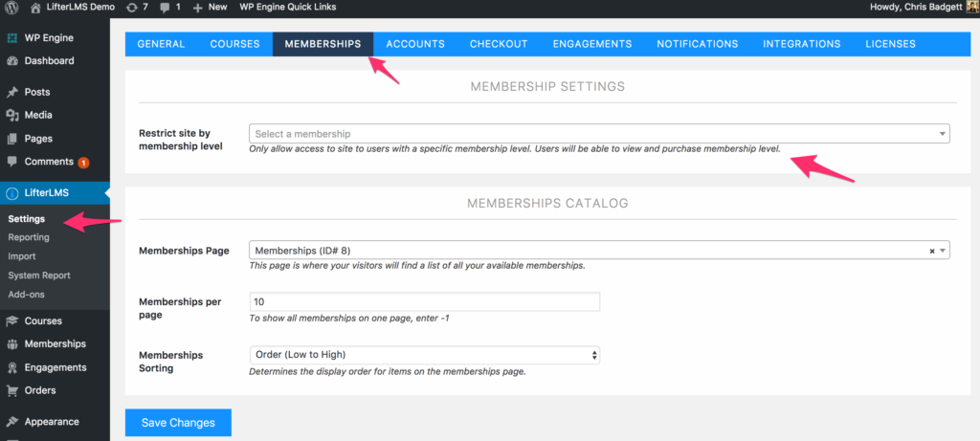The height and width of the screenshot is (441, 980).
Task: Click the Pages icon in sidebar
Action: 11,139
